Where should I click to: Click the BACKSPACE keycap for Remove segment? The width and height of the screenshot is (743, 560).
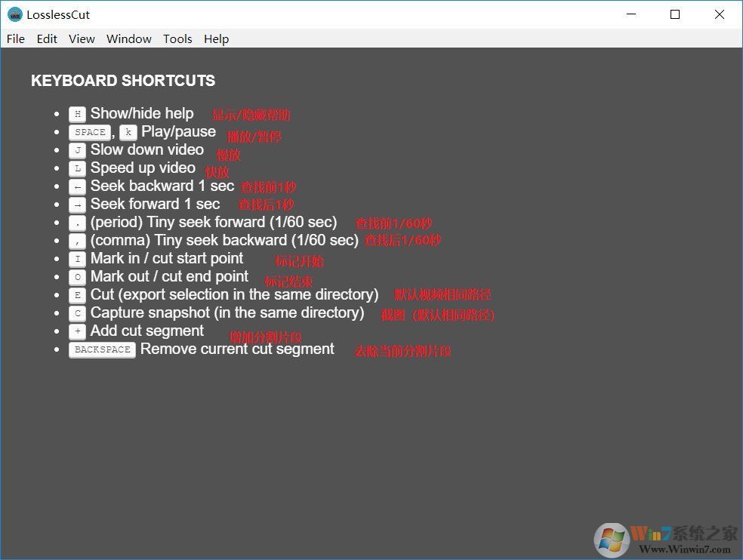tap(102, 349)
